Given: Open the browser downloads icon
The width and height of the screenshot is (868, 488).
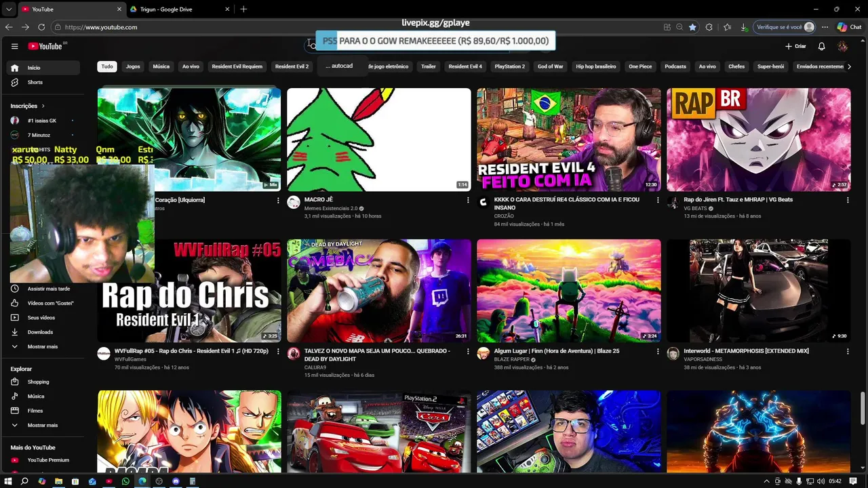Looking at the screenshot, I should (744, 27).
